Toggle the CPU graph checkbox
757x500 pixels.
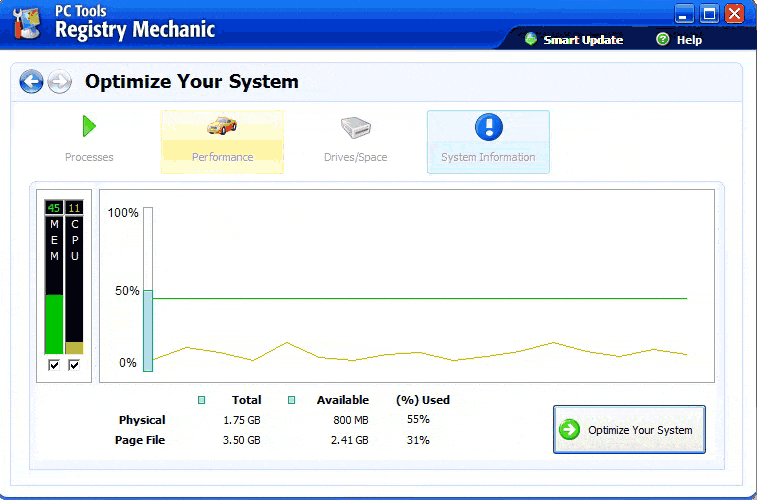click(x=74, y=365)
